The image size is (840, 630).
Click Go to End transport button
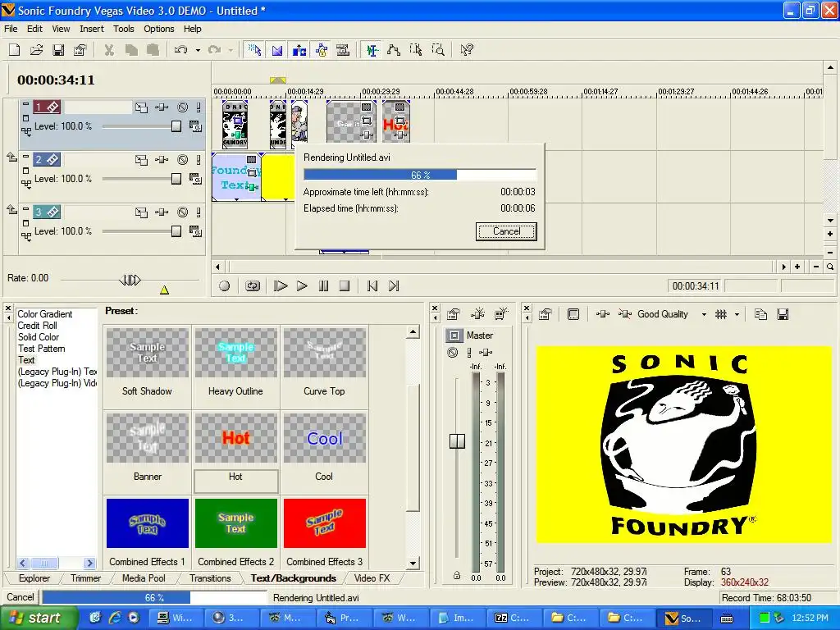(x=394, y=286)
